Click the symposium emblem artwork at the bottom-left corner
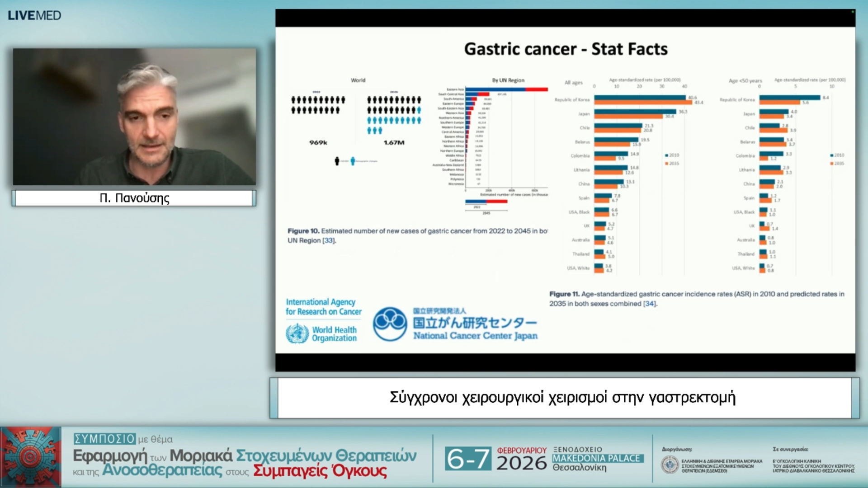Screen dimensions: 868x488 tap(31, 457)
